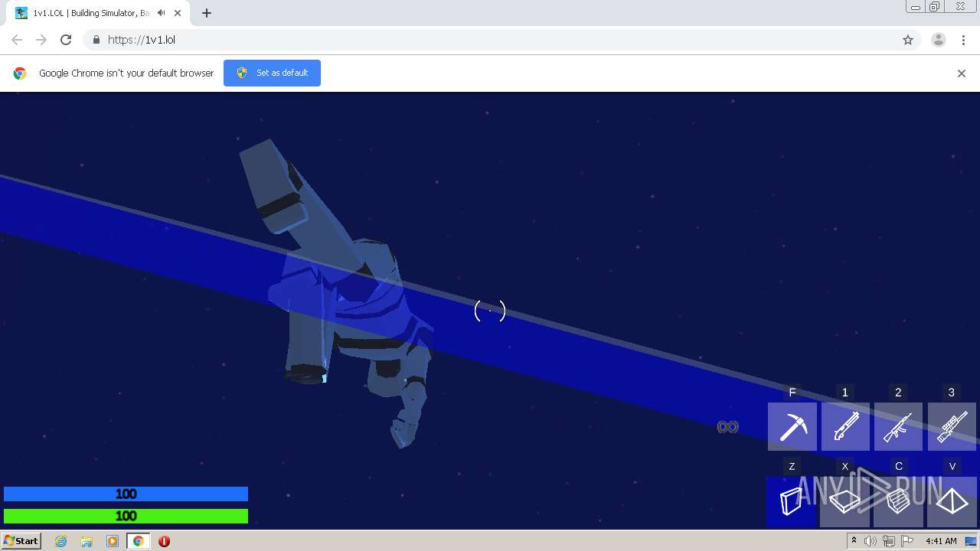Dismiss the default browser notification bar
Image resolution: width=980 pixels, height=551 pixels.
[962, 73]
